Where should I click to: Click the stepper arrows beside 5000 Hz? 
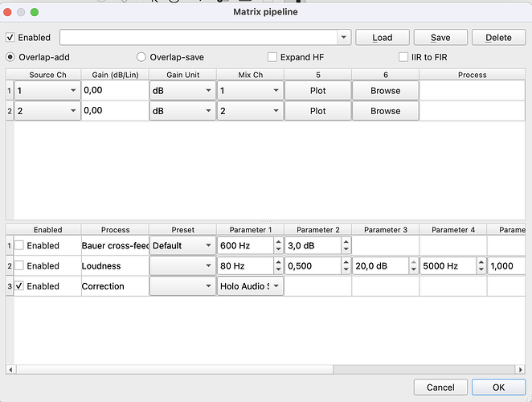point(481,266)
